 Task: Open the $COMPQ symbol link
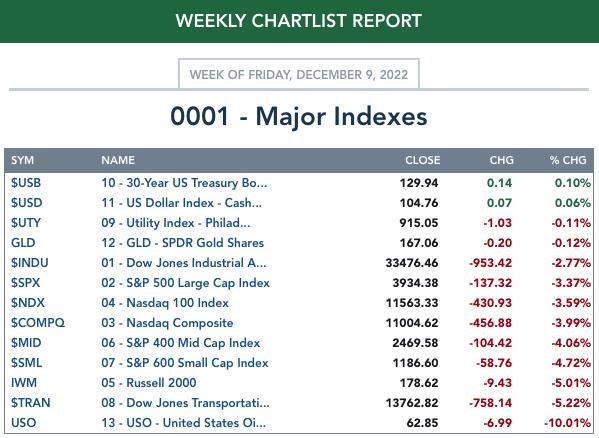point(38,323)
